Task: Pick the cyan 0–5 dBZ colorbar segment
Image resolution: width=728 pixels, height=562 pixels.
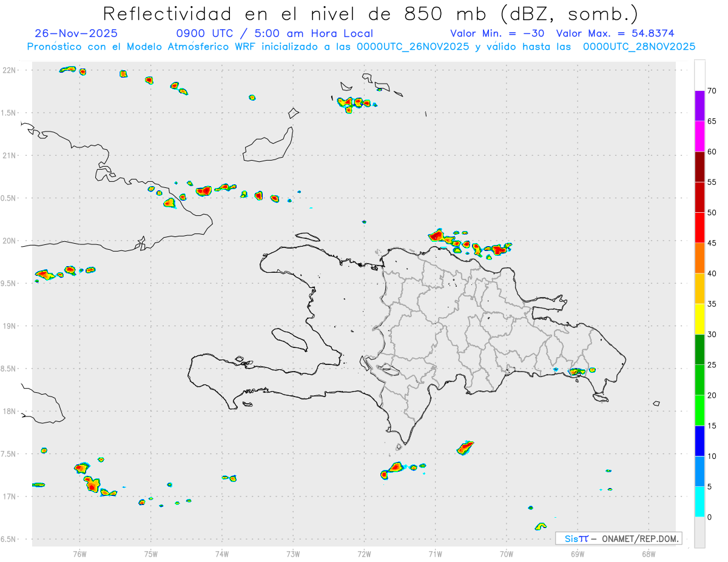Action: click(699, 501)
